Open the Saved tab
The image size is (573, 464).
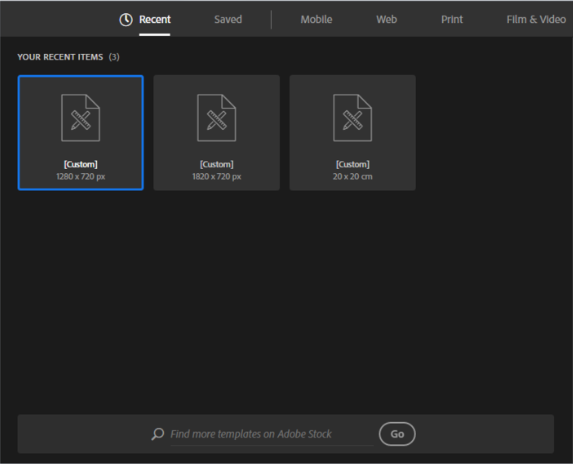228,19
